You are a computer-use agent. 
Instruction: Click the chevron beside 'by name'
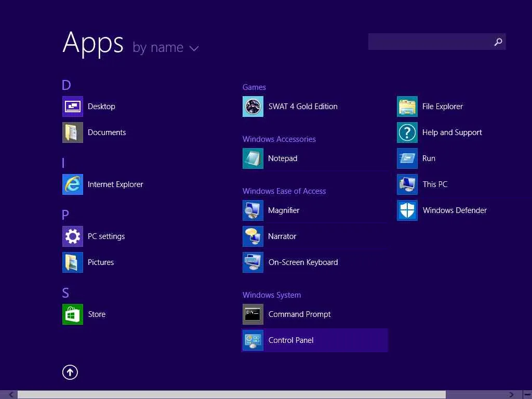[x=194, y=48]
